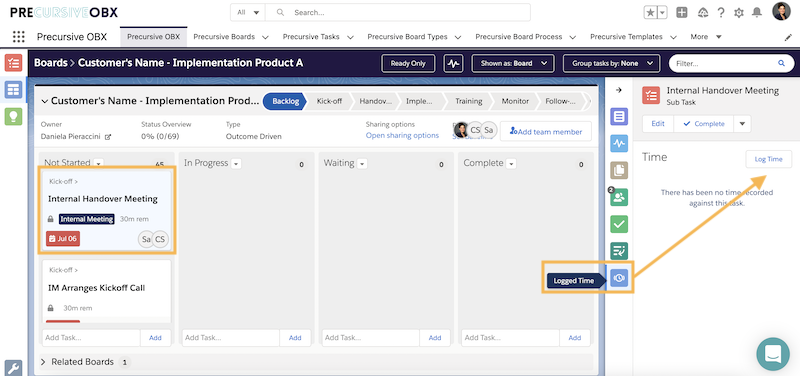The height and width of the screenshot is (376, 800).
Task: Open the Precursive Board Process tab
Action: pos(519,37)
